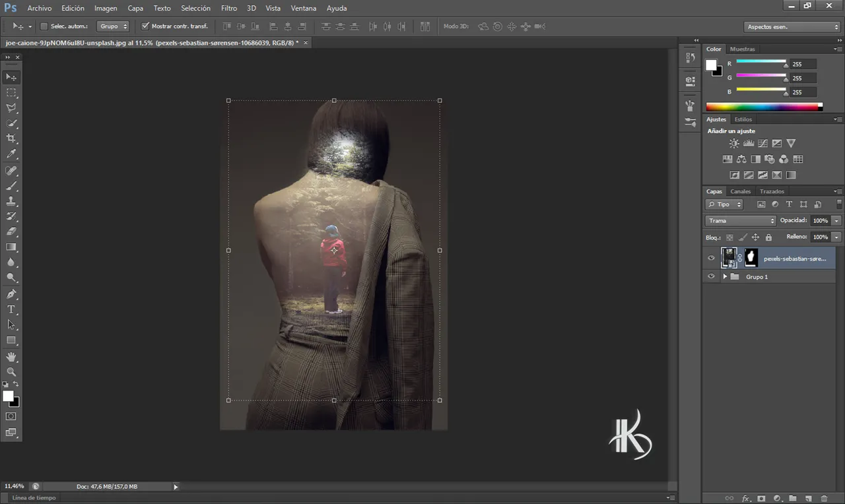
Task: Add a Brightness/Contrast adjustment
Action: coord(734,143)
